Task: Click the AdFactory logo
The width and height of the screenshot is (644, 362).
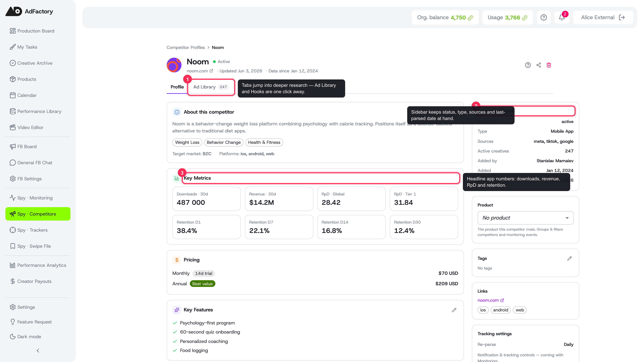Action: (29, 11)
